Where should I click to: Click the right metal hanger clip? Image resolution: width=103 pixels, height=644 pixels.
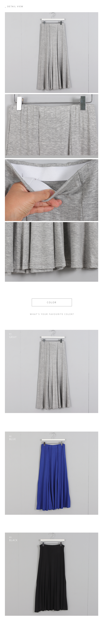click(x=83, y=103)
